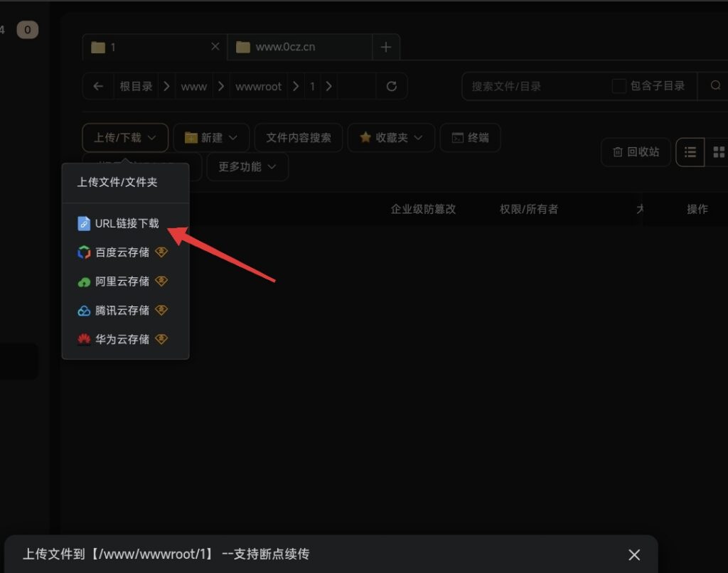The height and width of the screenshot is (573, 728).
Task: Enable the 包含子目录 checkbox
Action: (619, 86)
